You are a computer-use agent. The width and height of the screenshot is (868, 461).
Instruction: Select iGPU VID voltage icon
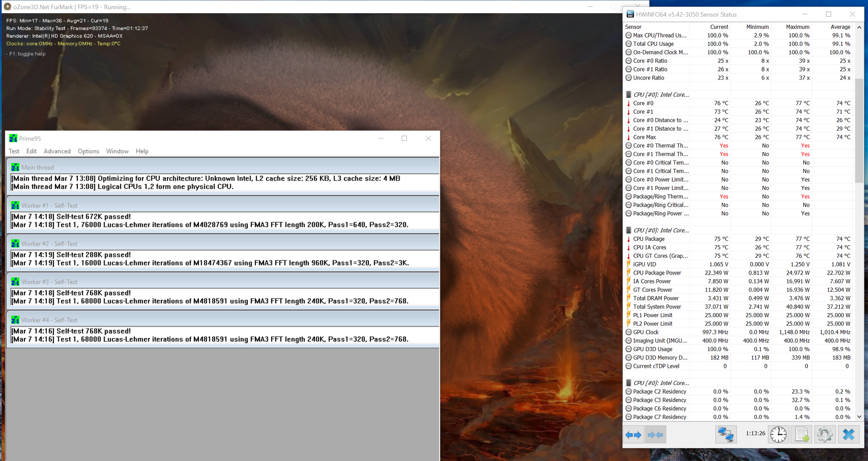[628, 264]
